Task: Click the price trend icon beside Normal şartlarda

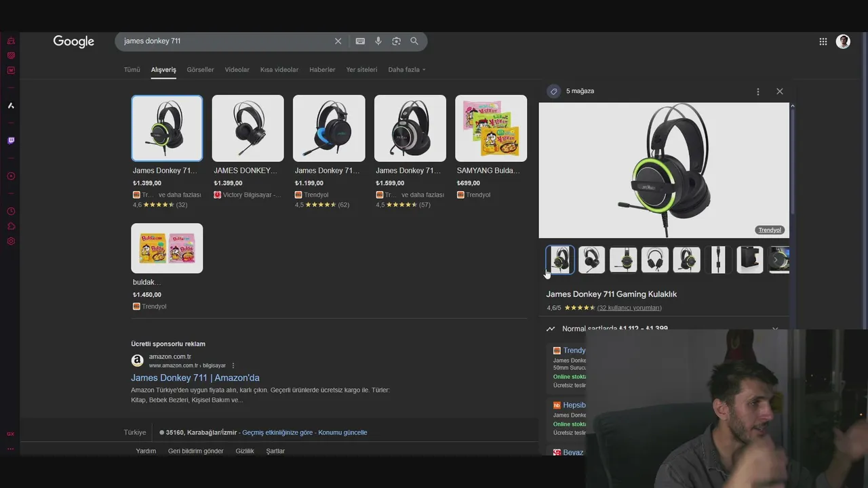Action: pyautogui.click(x=551, y=329)
